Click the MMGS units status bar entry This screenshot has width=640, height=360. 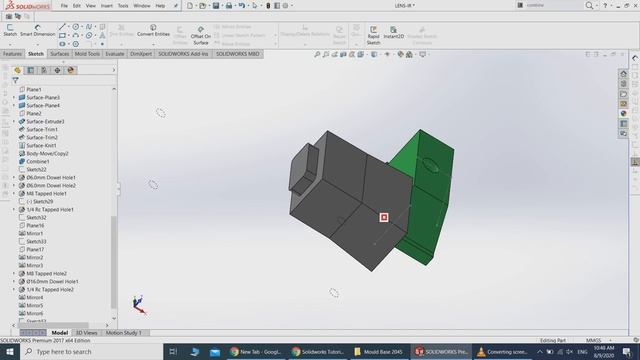click(593, 340)
